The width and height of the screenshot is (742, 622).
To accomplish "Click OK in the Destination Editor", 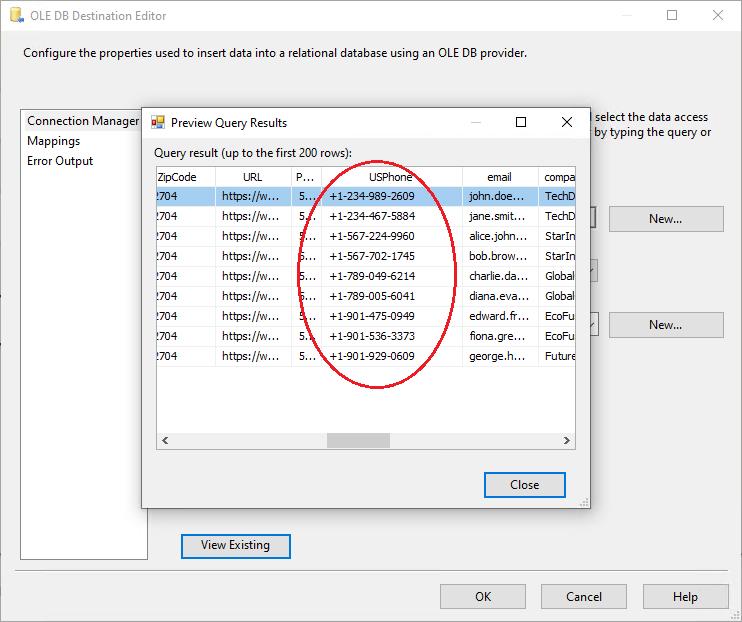I will point(483,597).
